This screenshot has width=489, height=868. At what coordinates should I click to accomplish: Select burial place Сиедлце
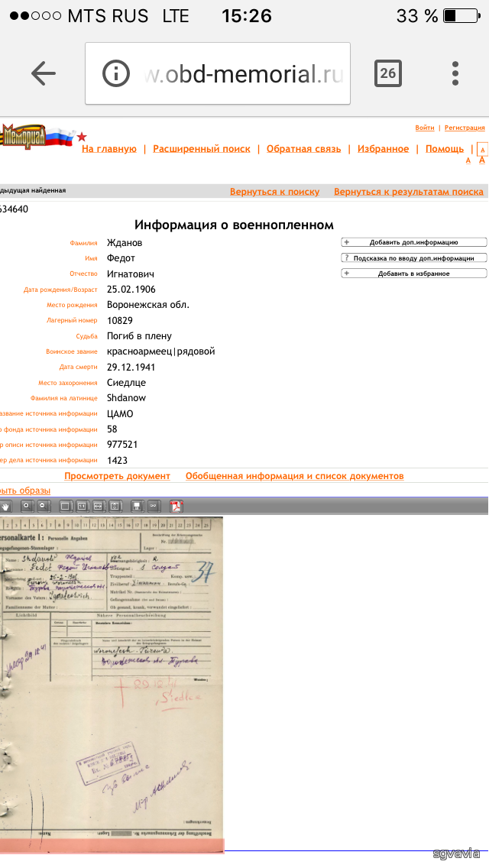(x=126, y=383)
